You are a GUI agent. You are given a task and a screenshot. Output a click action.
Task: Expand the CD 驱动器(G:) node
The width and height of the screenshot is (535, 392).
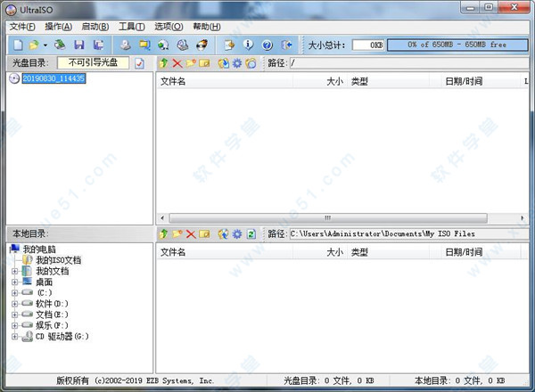click(x=14, y=337)
